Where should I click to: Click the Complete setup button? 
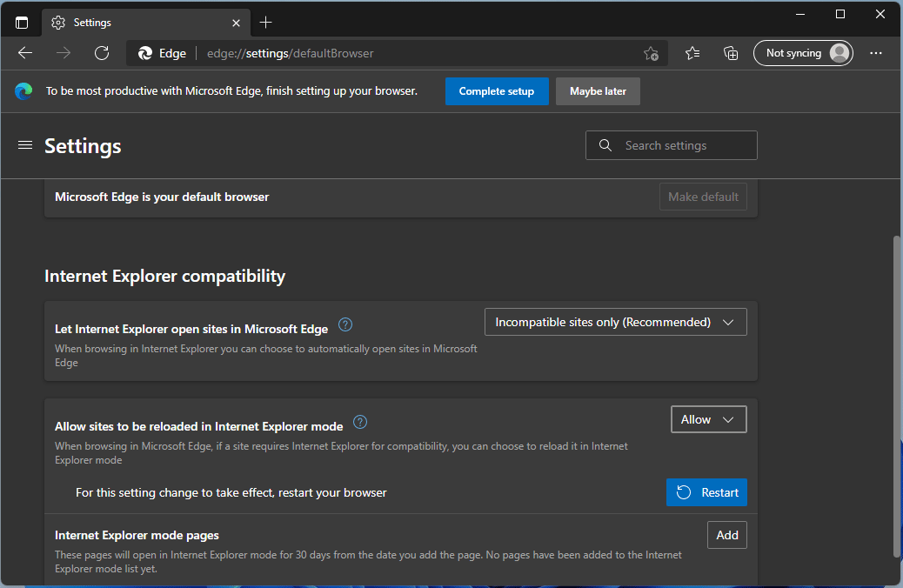(497, 90)
